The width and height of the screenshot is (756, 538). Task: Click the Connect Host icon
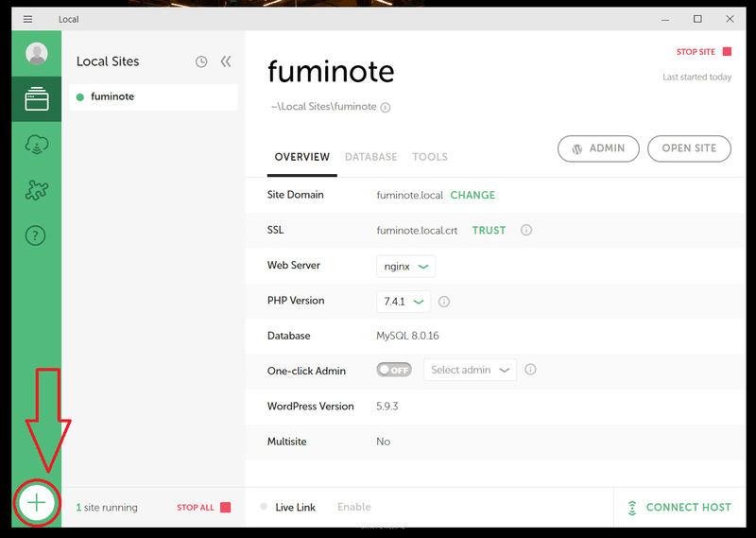(632, 508)
